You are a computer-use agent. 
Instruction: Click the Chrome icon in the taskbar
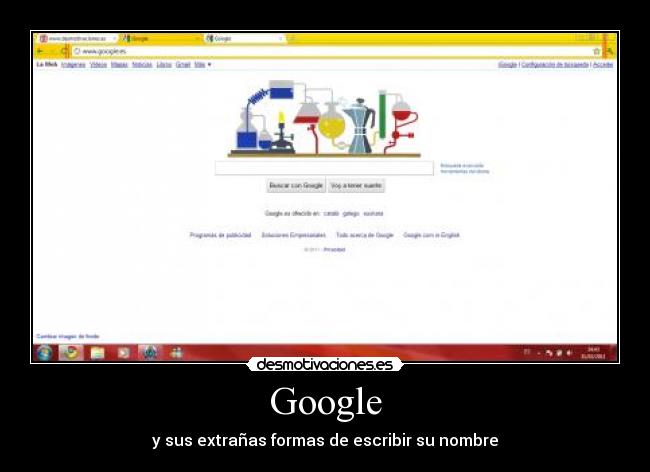coord(71,353)
